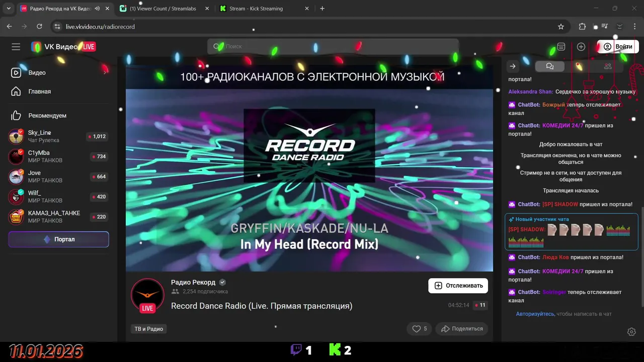644x362 pixels.
Task: Click the Войти login button
Action: (x=618, y=46)
